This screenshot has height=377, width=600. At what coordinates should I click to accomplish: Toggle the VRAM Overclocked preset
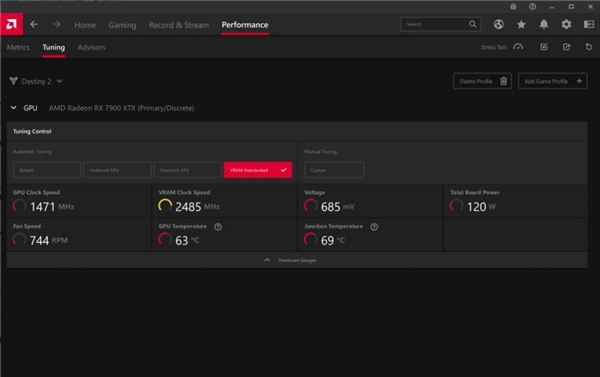[x=258, y=170]
